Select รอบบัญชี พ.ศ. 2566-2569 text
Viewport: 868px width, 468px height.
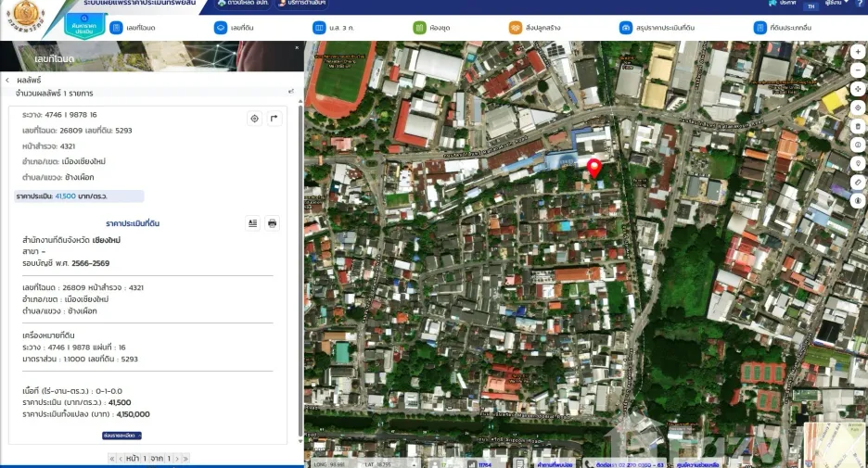click(x=66, y=263)
